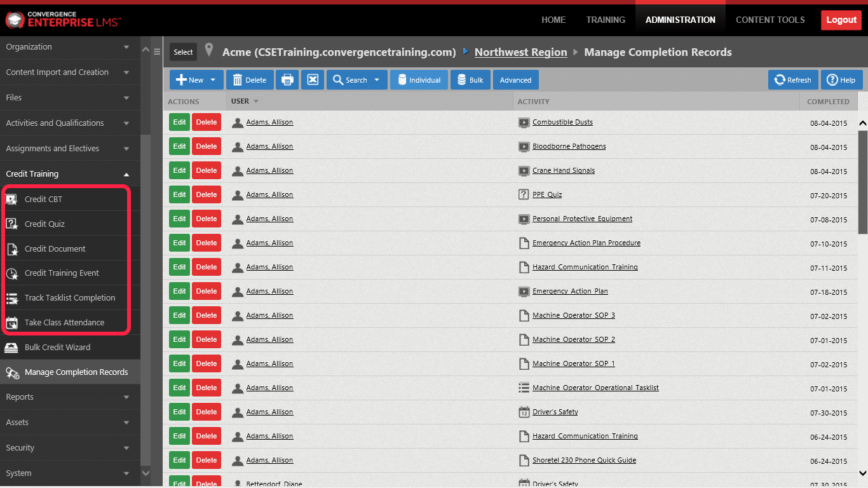Click the hamburger menu icon beside Select
The image size is (868, 488).
click(157, 51)
